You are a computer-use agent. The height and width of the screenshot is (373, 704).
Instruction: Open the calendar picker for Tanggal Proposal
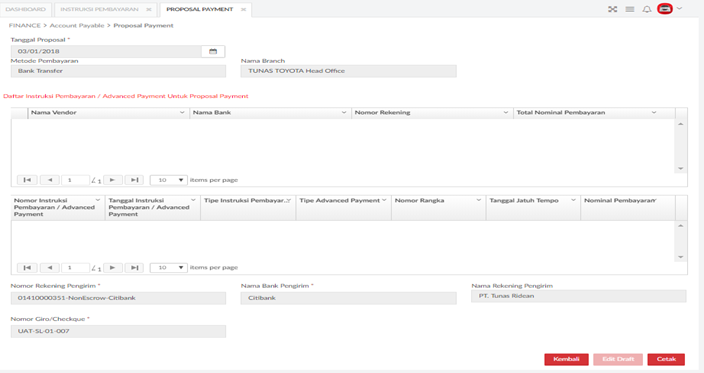tap(213, 51)
